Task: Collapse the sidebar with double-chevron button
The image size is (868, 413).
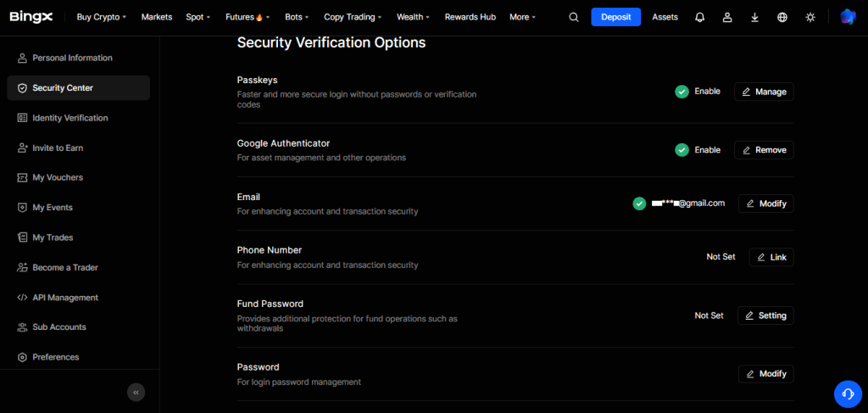Action: (x=136, y=392)
